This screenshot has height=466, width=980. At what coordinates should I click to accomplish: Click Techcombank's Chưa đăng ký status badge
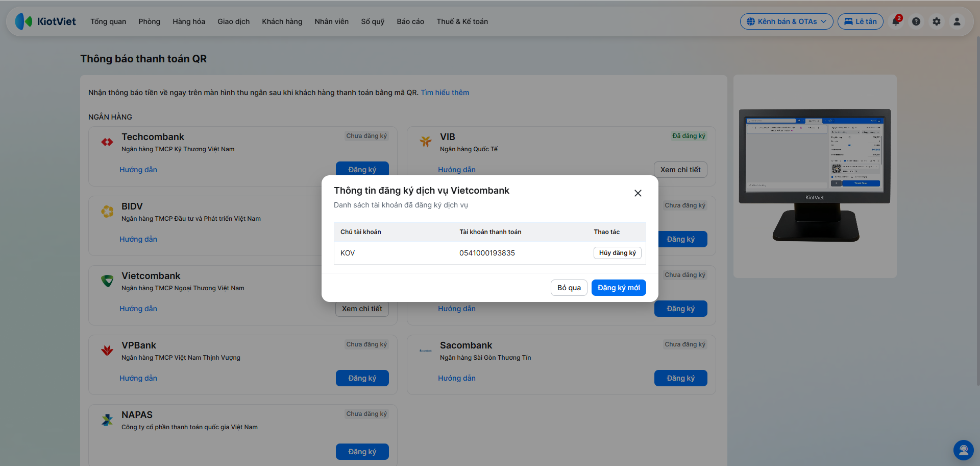[x=366, y=136]
